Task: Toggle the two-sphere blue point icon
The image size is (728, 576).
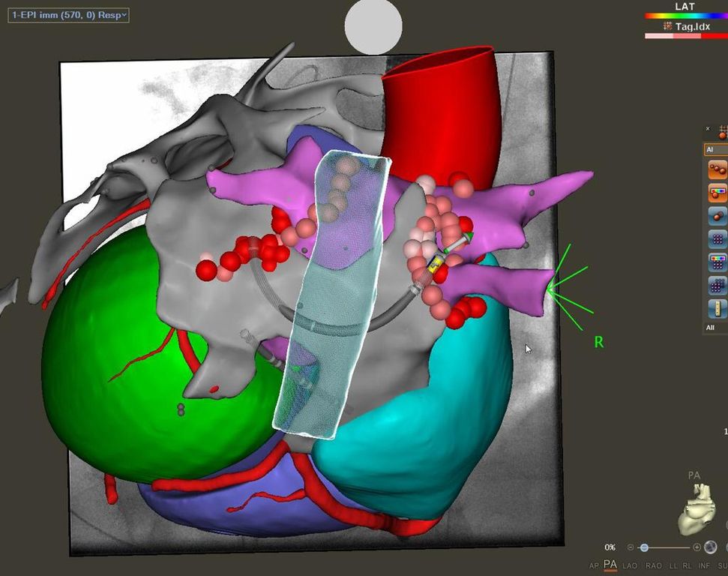Action: click(x=717, y=217)
